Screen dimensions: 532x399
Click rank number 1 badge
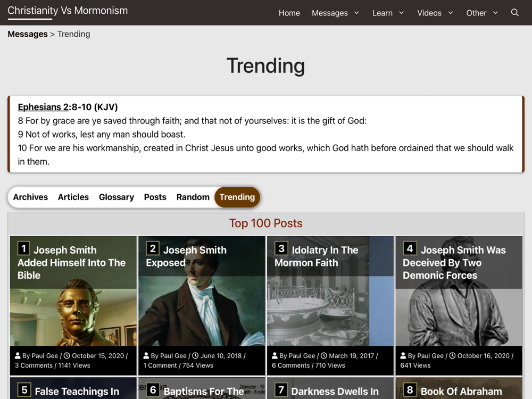coord(24,248)
